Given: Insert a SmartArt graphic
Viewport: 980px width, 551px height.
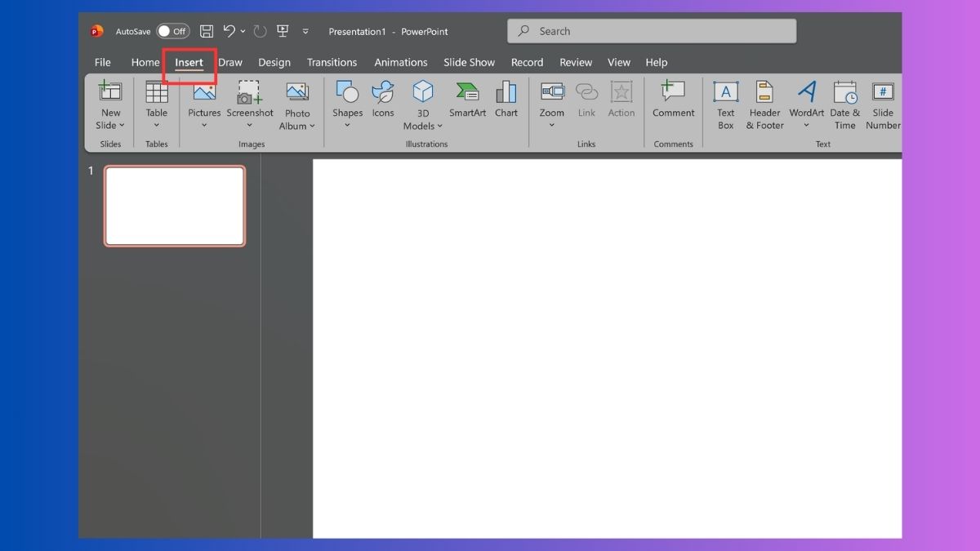Looking at the screenshot, I should (467, 99).
